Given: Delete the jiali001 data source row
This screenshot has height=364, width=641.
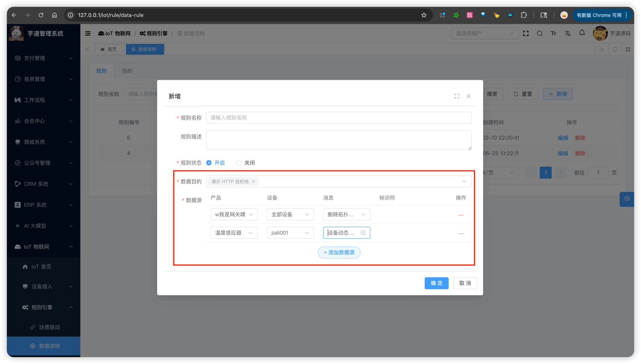Looking at the screenshot, I should (461, 233).
